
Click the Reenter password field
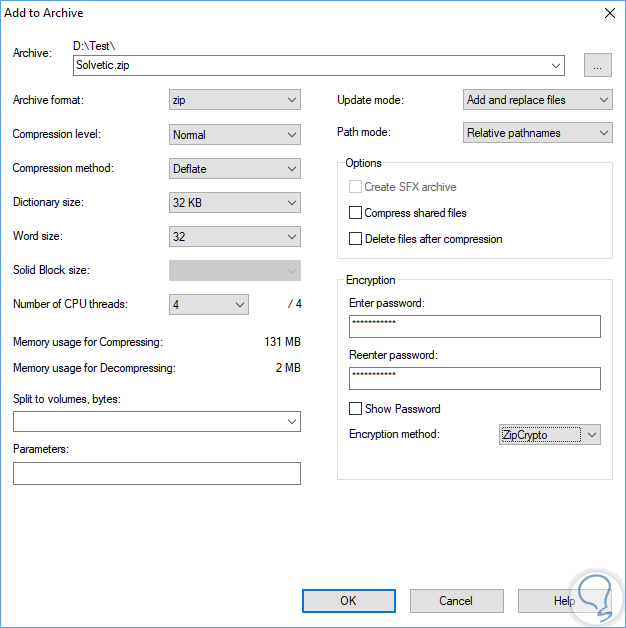click(475, 378)
